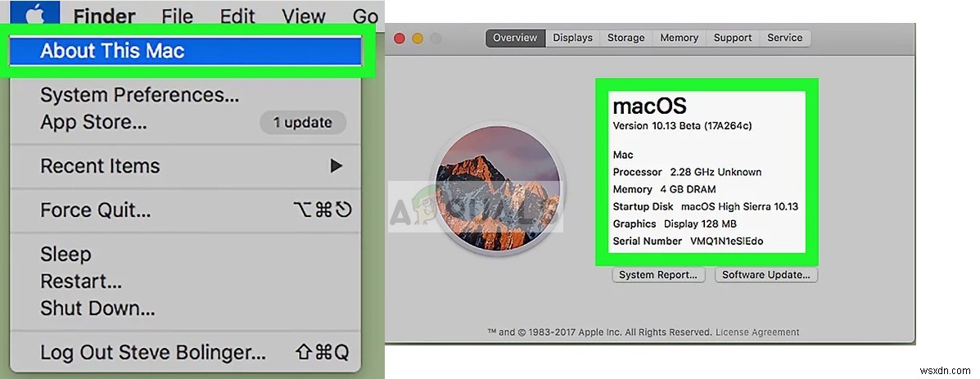Open the Apple logo menu

pos(34,12)
